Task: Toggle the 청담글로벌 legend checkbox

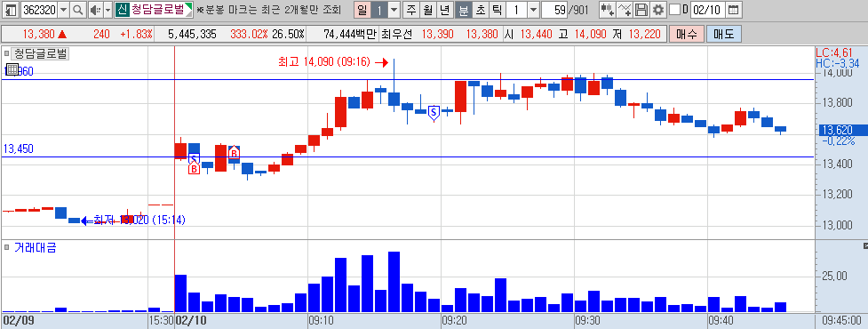Action: point(7,53)
